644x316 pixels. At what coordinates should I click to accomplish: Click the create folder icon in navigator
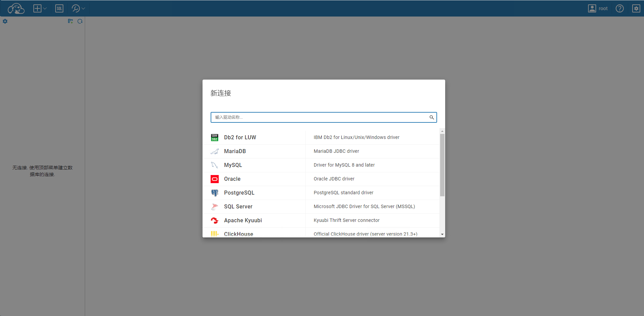point(70,21)
